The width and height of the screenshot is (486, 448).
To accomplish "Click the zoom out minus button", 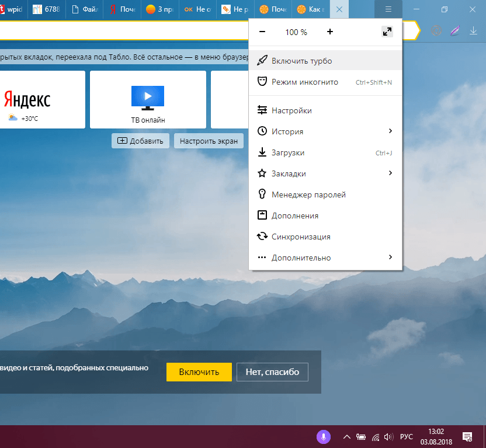I will (262, 32).
